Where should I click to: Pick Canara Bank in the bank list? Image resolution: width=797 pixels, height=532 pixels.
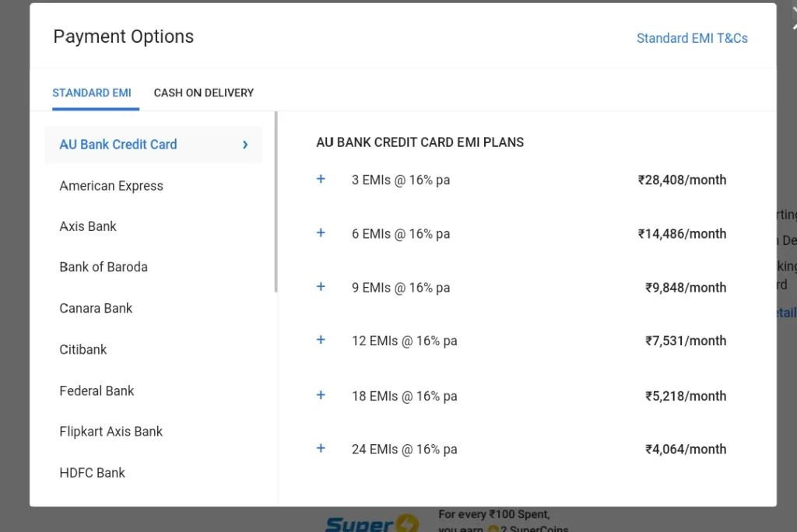coord(96,309)
